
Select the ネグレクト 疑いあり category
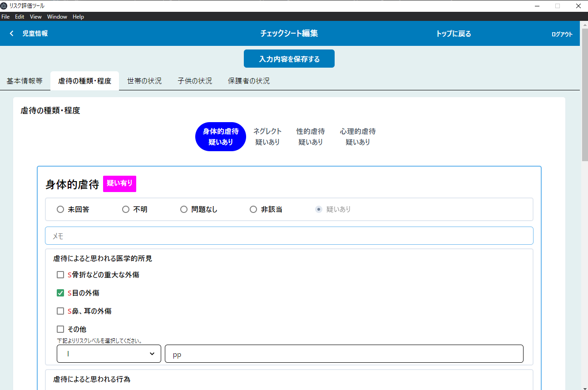[267, 137]
